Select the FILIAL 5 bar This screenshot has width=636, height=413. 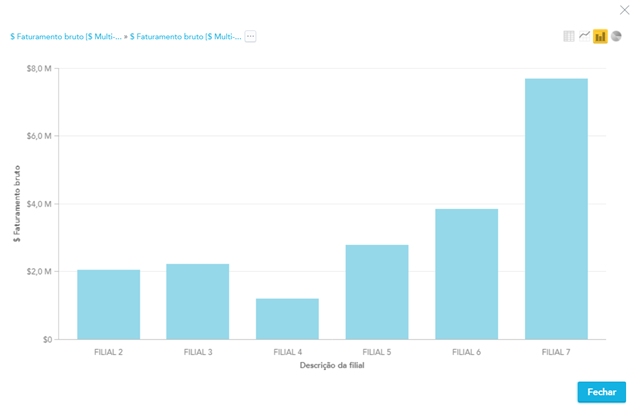coord(377,292)
